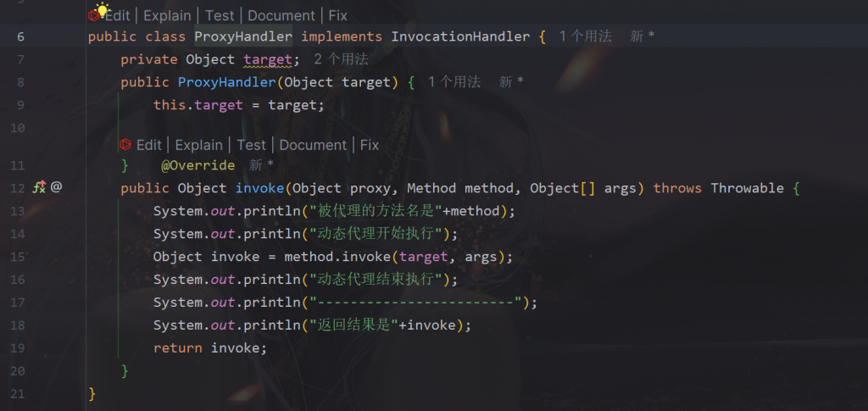Open the '2 个用法' usages hint for target field
The height and width of the screenshot is (411, 868).
pos(341,59)
